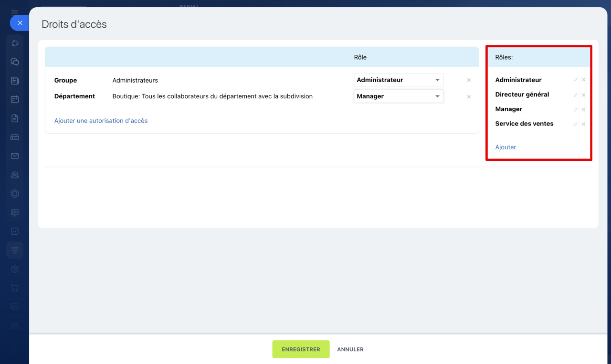
Task: Open the shopping cart icon in sidebar
Action: point(15,288)
